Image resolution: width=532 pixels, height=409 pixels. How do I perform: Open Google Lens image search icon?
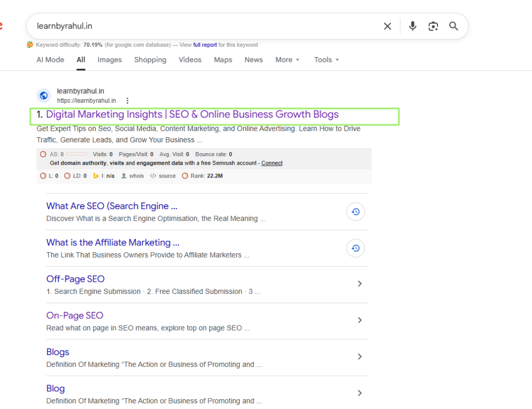[433, 26]
